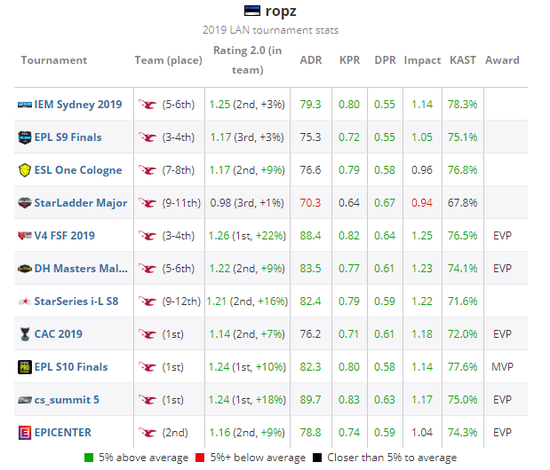
Task: Click the EPICENTER event logo
Action: (x=25, y=432)
